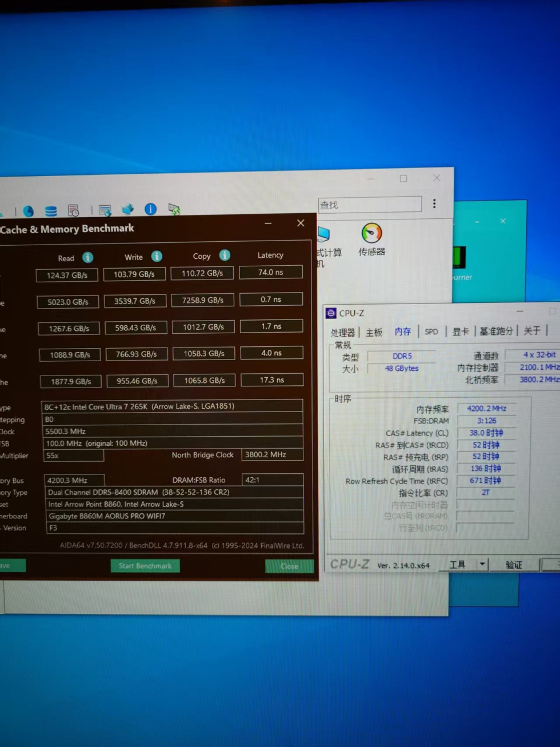
Task: Open the 显卡 tab in CPU-Z
Action: coord(461,331)
